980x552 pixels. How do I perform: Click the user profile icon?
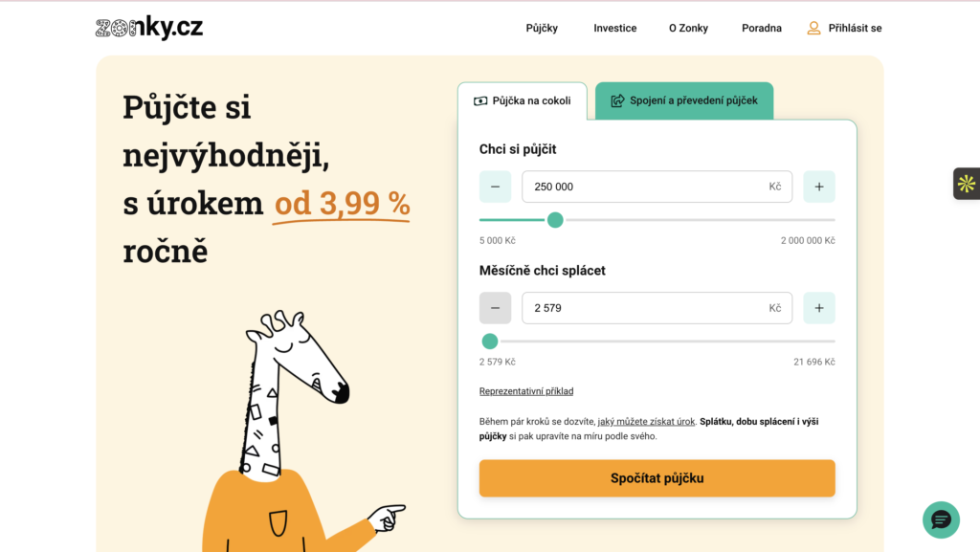tap(813, 28)
